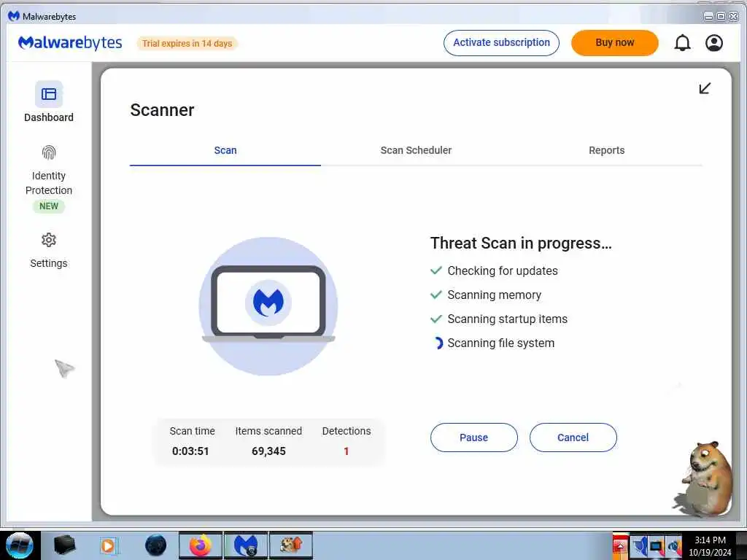Screen dimensions: 747x560
Task: Click the taskbar clock showing 3:14 PM
Action: (710, 546)
